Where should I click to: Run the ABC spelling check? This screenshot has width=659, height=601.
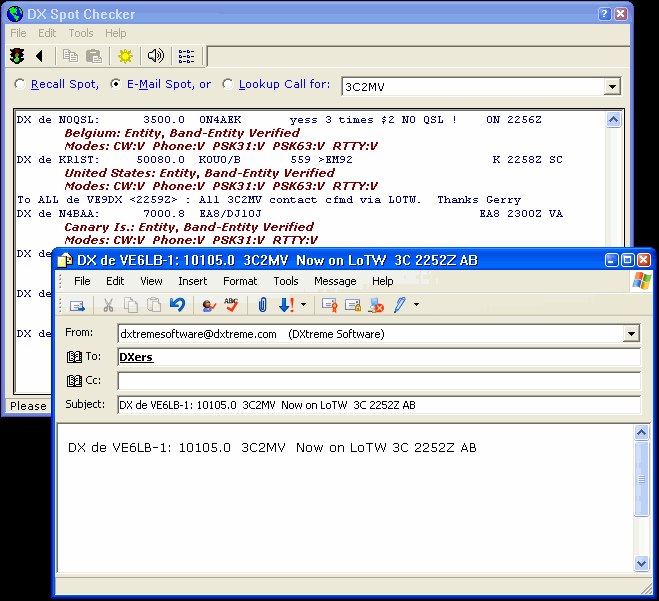tap(231, 305)
